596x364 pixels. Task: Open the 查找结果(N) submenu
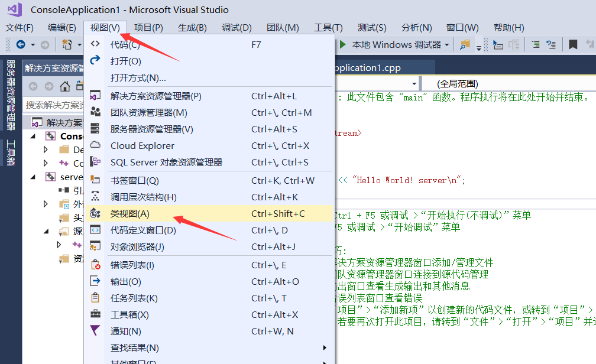coord(209,347)
